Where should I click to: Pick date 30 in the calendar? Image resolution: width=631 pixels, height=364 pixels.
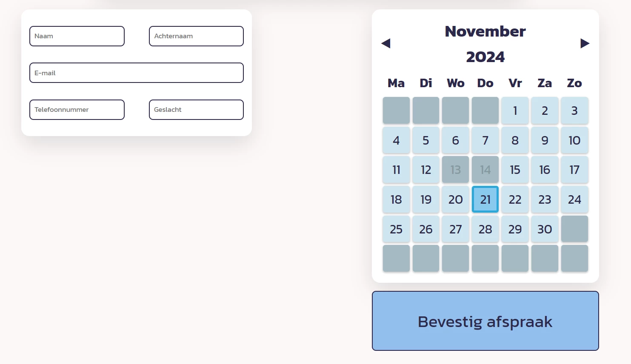[x=545, y=229]
